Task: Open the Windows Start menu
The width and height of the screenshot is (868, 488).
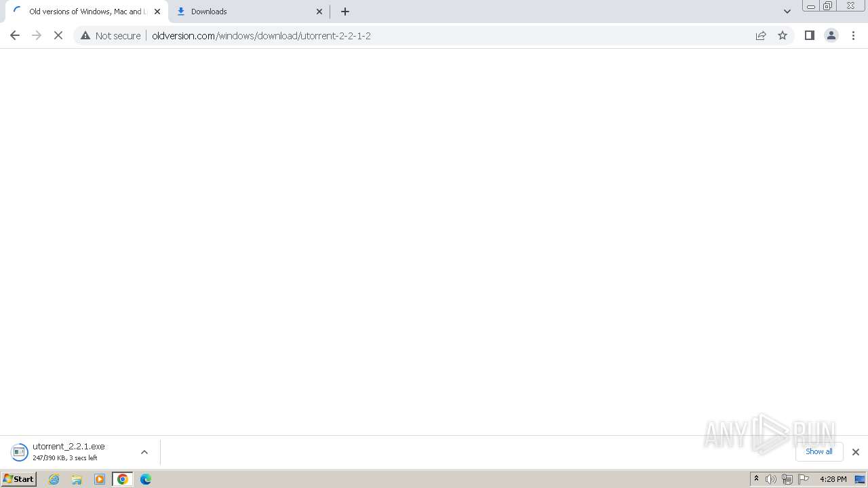Action: (19, 479)
